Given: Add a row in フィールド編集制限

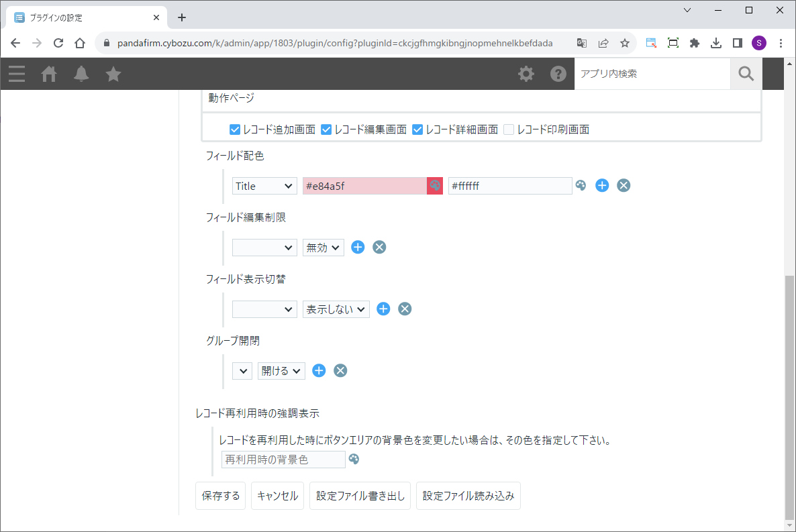Looking at the screenshot, I should point(358,247).
